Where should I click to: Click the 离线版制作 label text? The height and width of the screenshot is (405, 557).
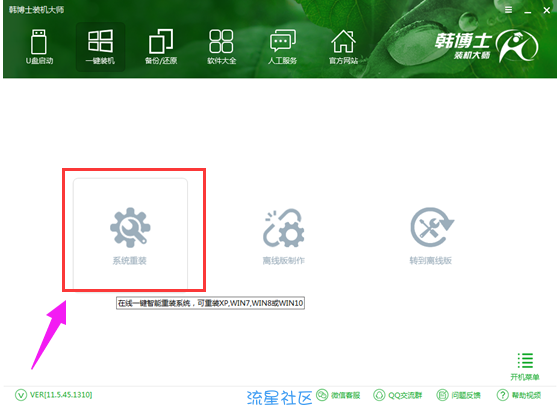[x=283, y=261]
